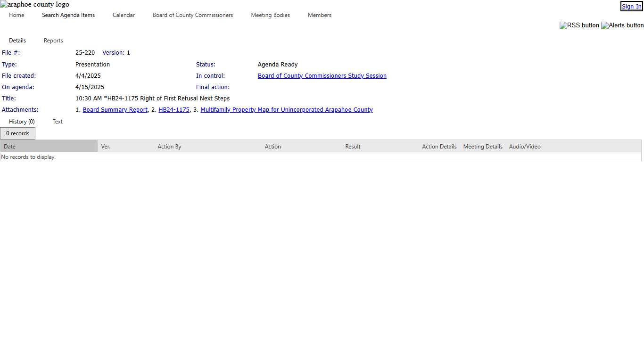
Task: Open Multifamily Property Map attachment link
Action: pos(286,110)
